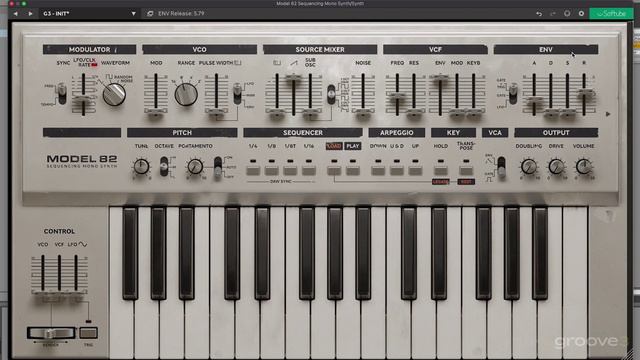This screenshot has width=640, height=360.
Task: Click the VCF KEYB slider
Action: (x=473, y=112)
